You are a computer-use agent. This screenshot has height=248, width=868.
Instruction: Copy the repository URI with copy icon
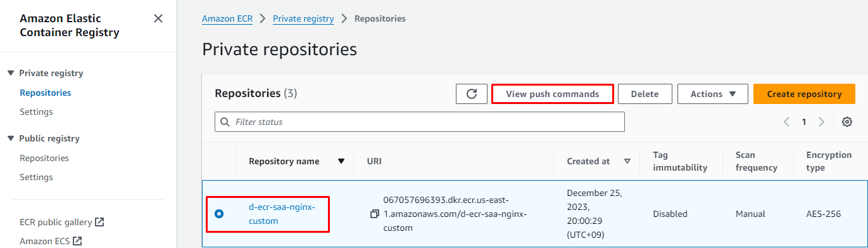(x=375, y=214)
